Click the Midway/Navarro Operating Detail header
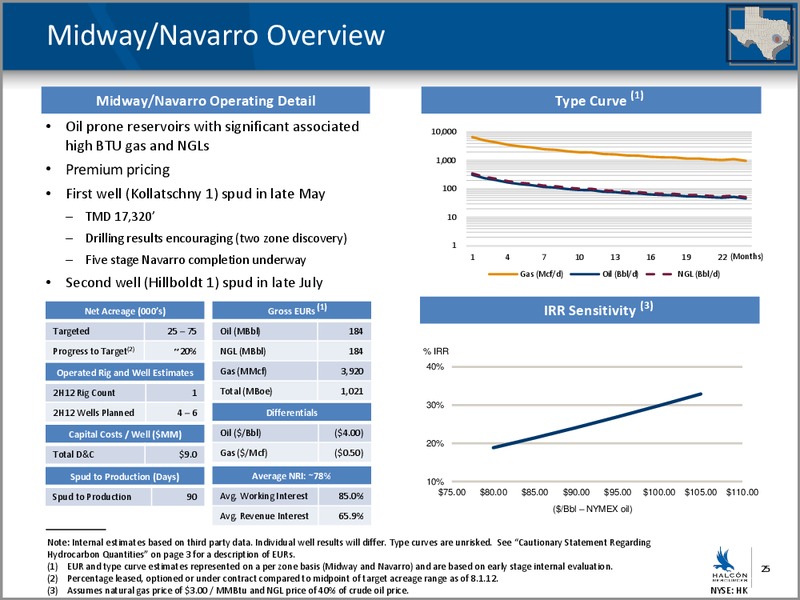 pos(206,101)
